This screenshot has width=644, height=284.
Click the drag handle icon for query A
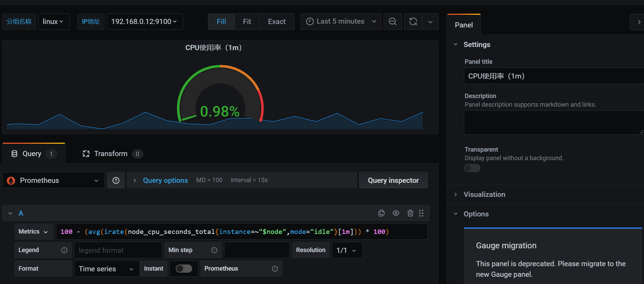[x=421, y=213]
